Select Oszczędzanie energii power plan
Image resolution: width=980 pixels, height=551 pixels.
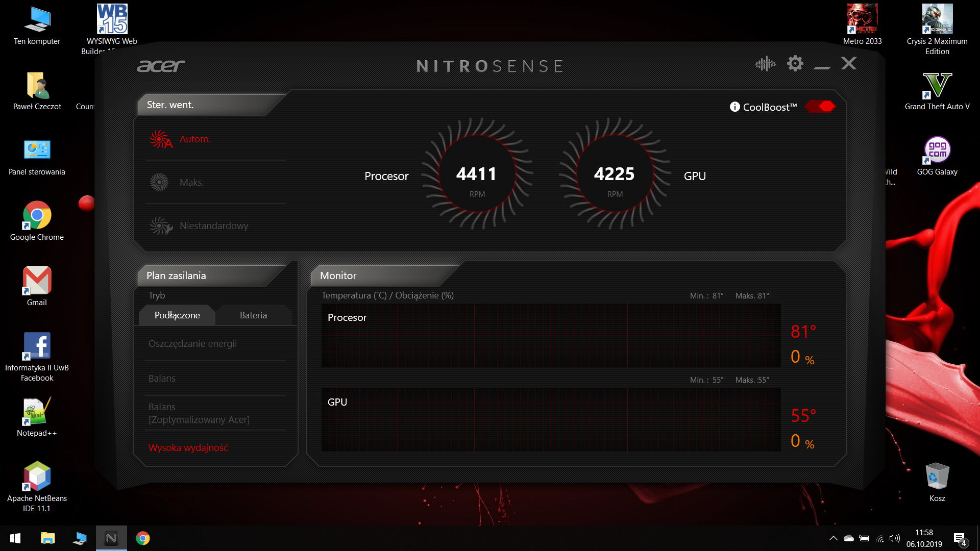click(192, 343)
